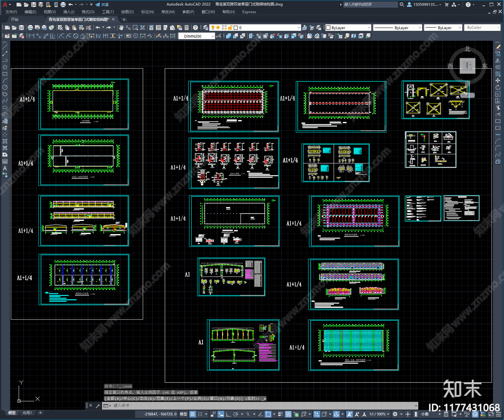Toggle the layer lock padlock icon
Viewport: 504px width, 420px height.
tap(230, 28)
